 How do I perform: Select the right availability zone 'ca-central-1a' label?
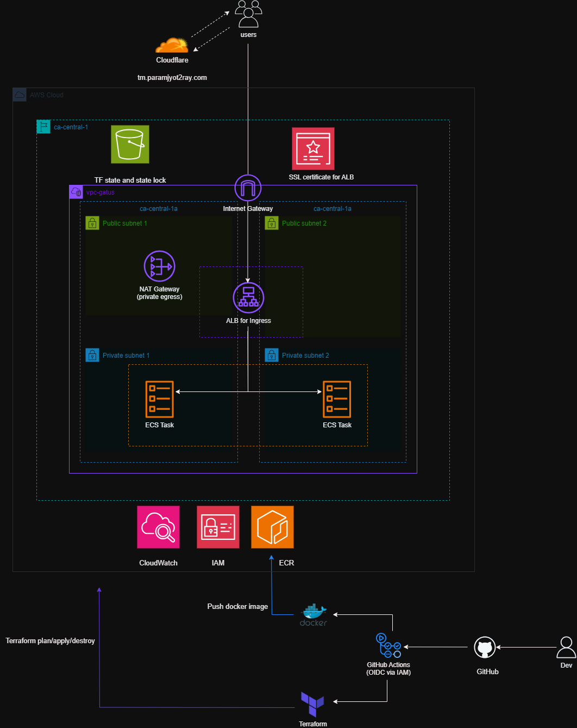(333, 209)
